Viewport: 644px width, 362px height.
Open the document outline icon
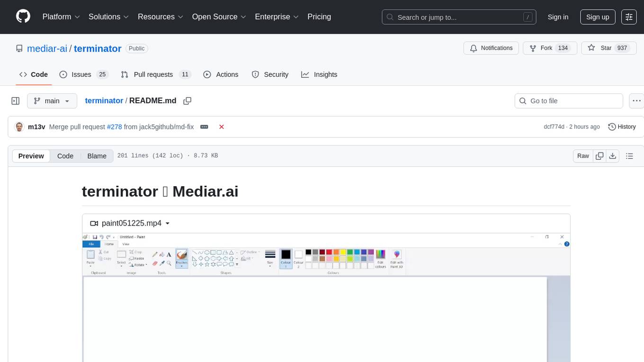click(x=629, y=156)
